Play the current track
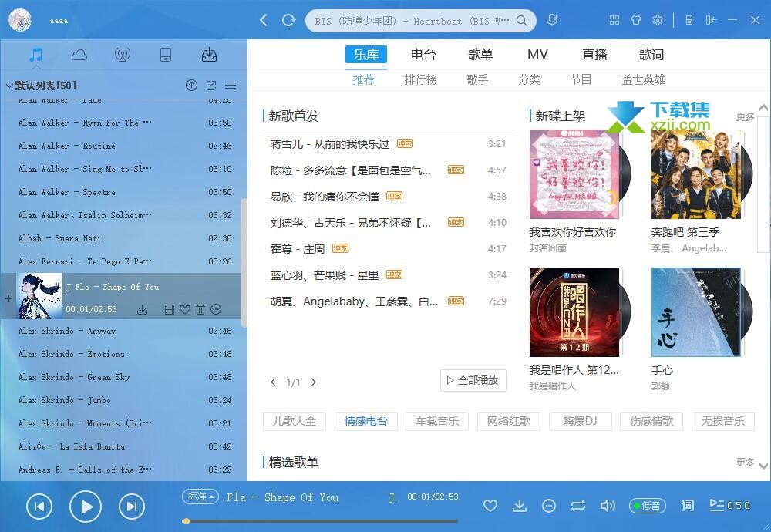Image resolution: width=771 pixels, height=532 pixels. [85, 507]
